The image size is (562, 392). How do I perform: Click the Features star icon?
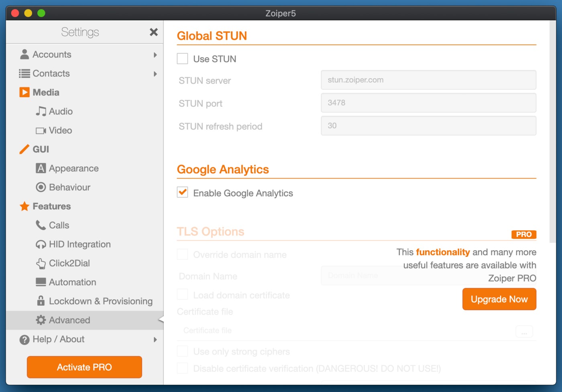[x=24, y=206]
